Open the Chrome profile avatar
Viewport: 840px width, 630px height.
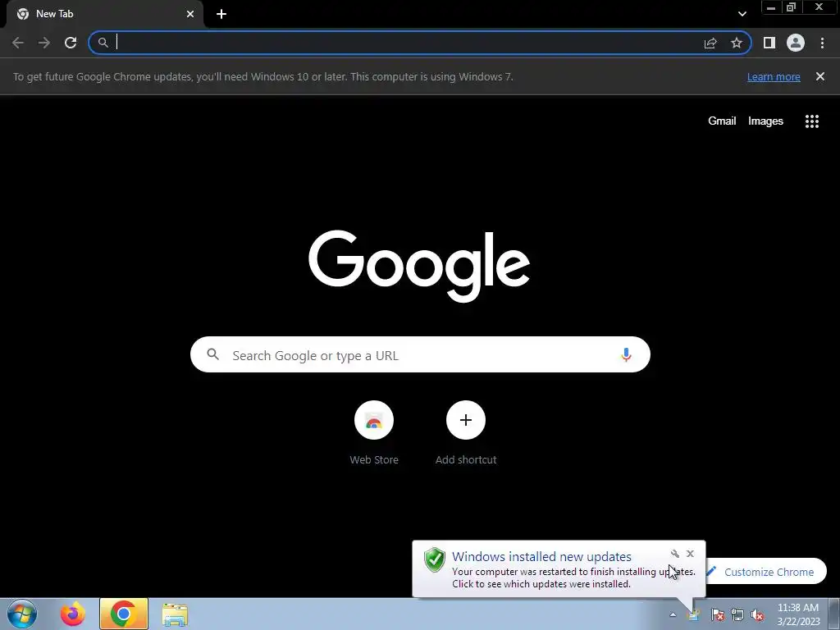click(x=796, y=43)
